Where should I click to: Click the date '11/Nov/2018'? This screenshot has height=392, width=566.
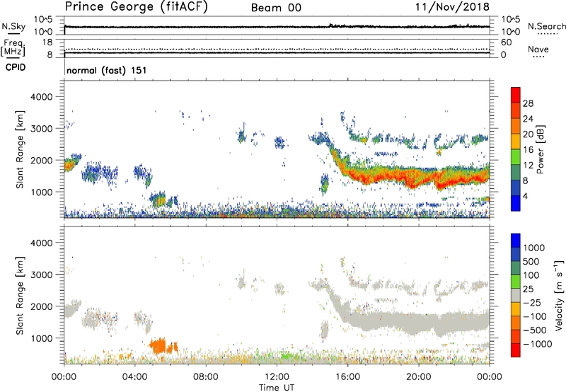452,6
